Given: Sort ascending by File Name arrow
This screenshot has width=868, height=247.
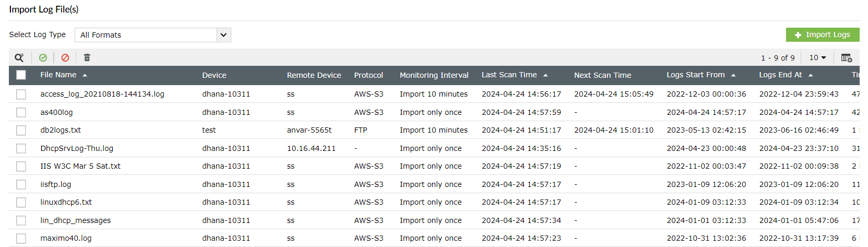Looking at the screenshot, I should (x=85, y=75).
